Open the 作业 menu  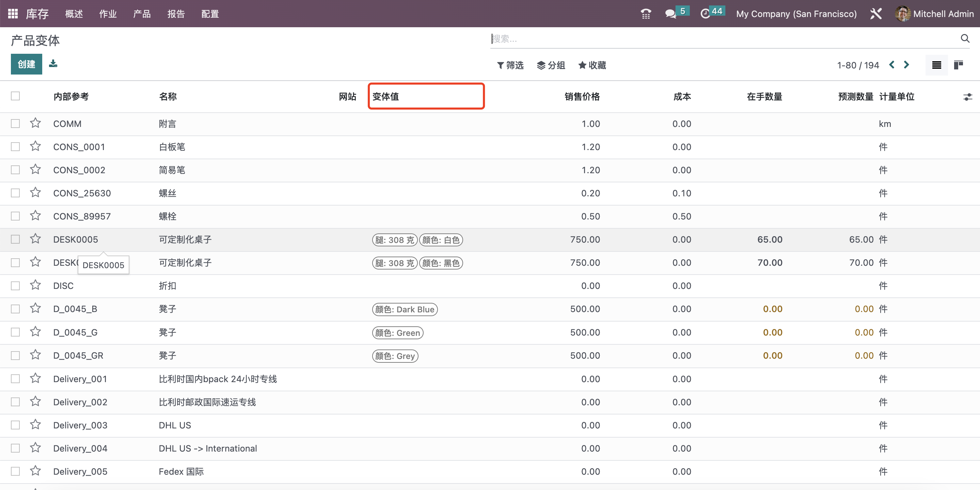coord(108,14)
